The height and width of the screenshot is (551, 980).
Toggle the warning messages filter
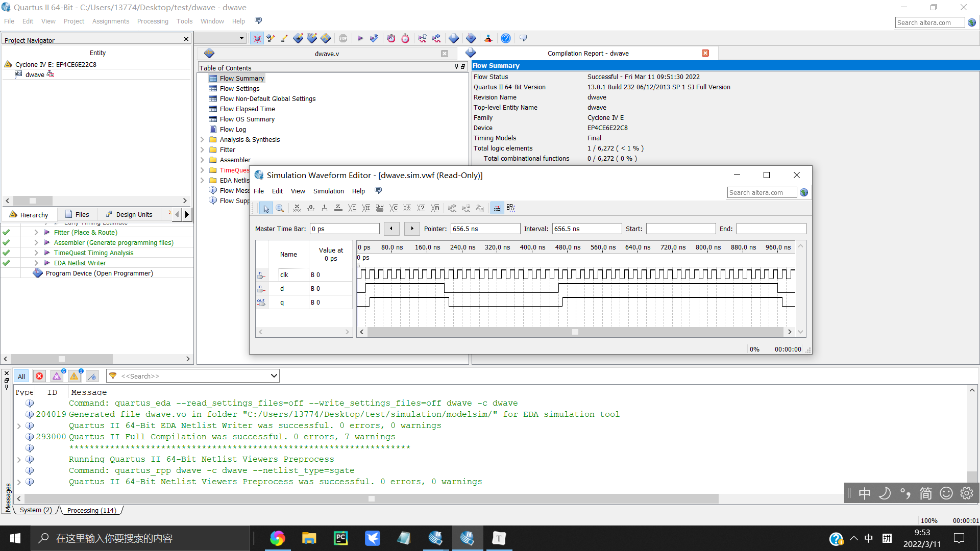75,377
